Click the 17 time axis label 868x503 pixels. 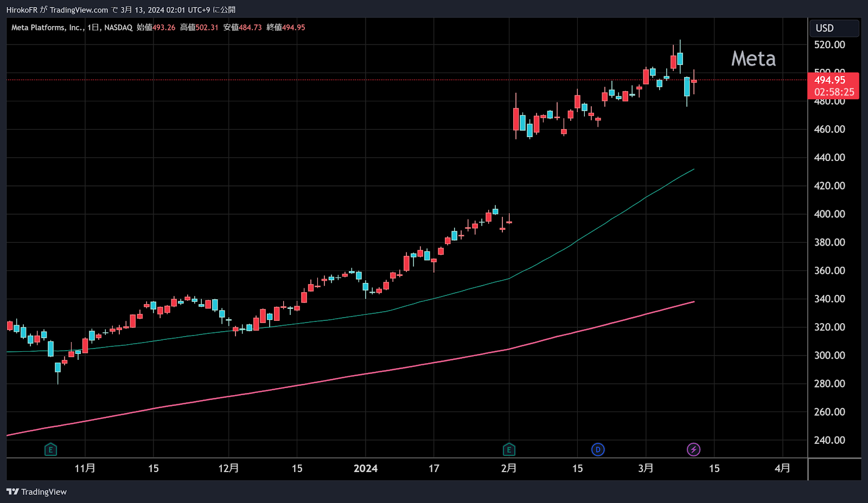(x=434, y=468)
